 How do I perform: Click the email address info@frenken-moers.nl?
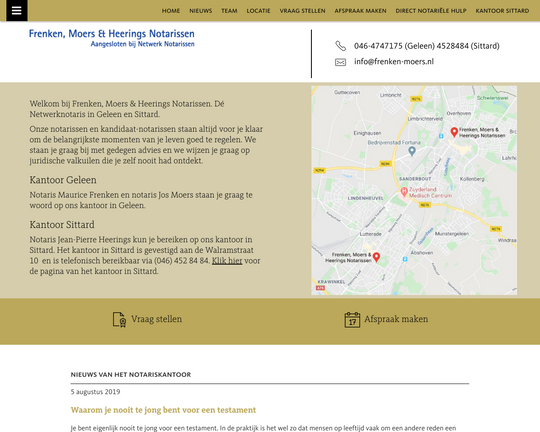click(x=394, y=62)
